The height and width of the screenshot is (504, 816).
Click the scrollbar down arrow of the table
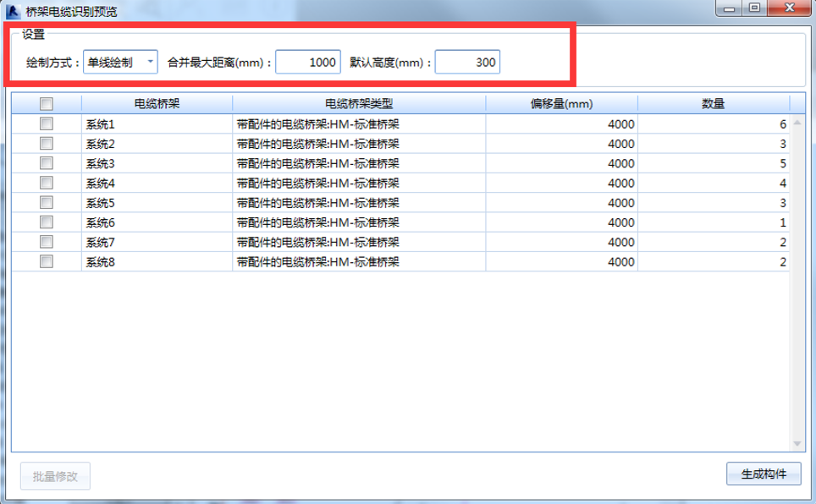tap(797, 444)
